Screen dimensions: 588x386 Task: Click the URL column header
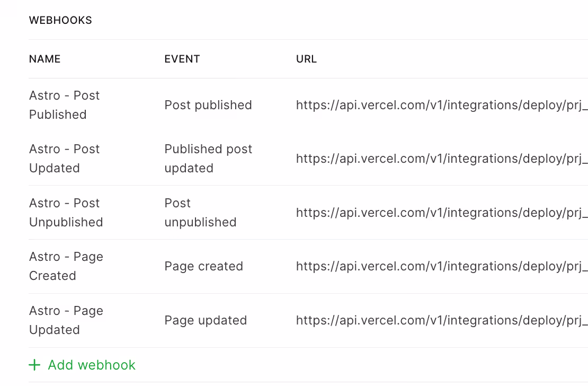click(x=306, y=59)
